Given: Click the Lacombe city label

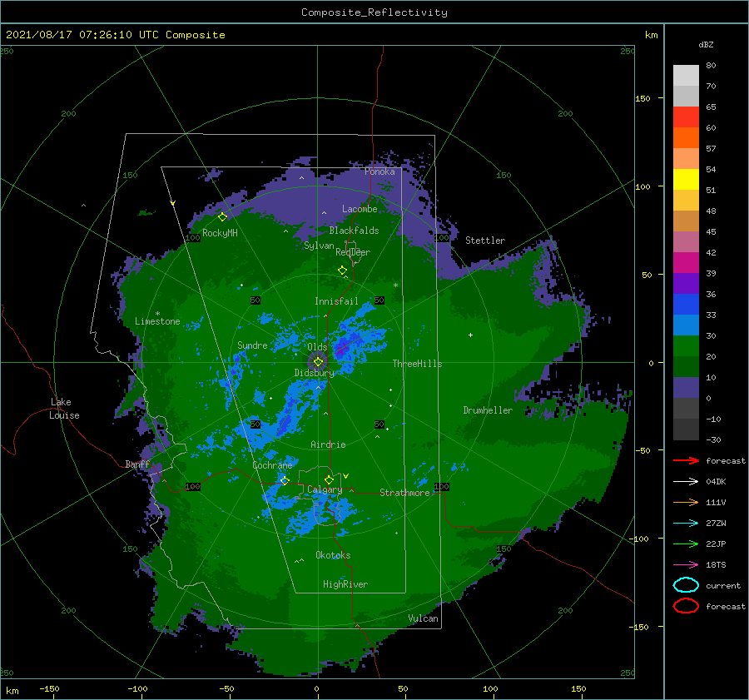Looking at the screenshot, I should [360, 209].
